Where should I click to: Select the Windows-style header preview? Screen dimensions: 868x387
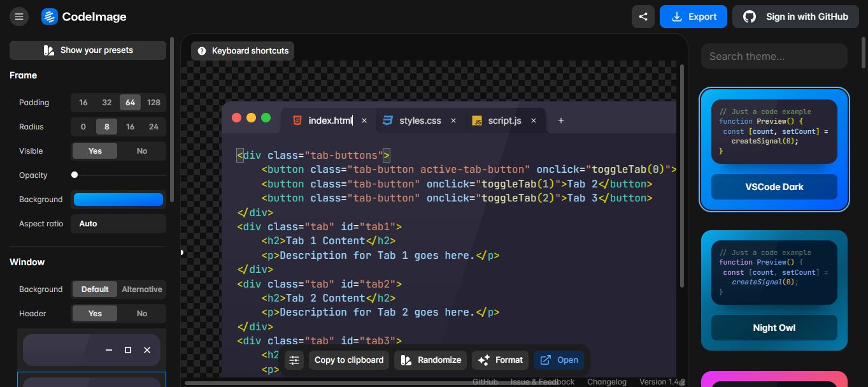[92, 350]
